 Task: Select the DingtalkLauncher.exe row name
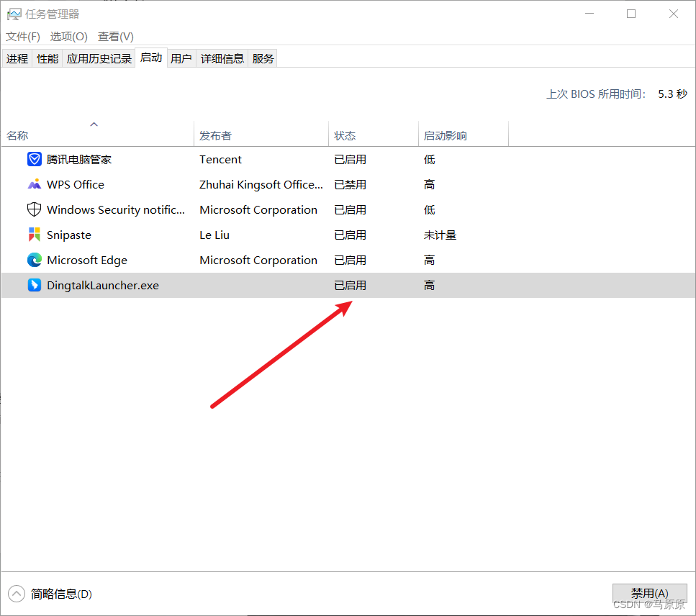coord(102,286)
